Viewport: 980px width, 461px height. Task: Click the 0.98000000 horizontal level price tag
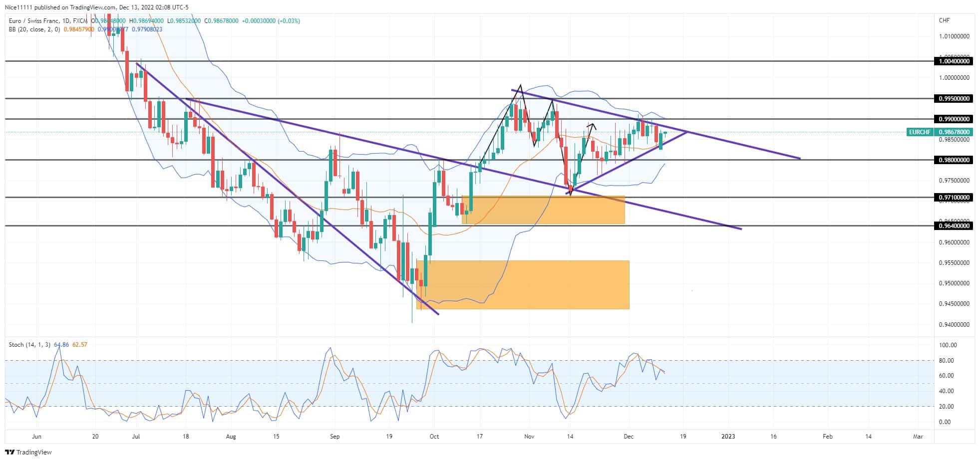pyautogui.click(x=954, y=160)
